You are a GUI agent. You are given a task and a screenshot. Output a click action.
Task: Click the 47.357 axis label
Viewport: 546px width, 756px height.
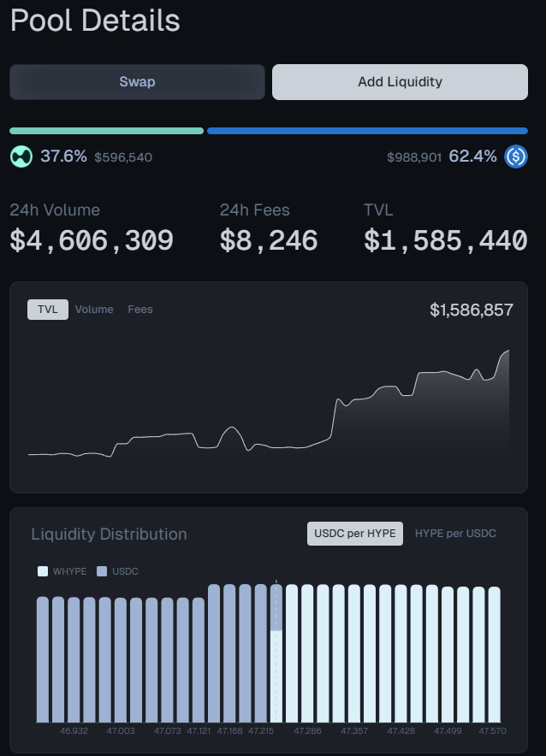[x=354, y=731]
